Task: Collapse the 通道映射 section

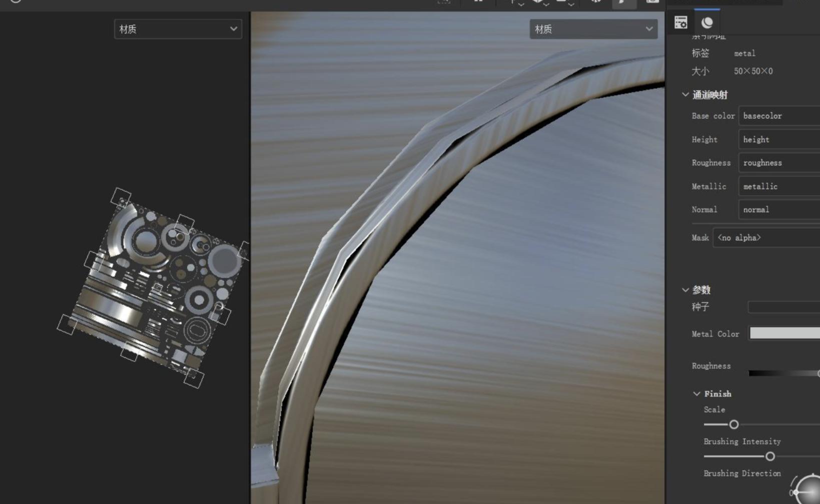Action: (x=685, y=95)
